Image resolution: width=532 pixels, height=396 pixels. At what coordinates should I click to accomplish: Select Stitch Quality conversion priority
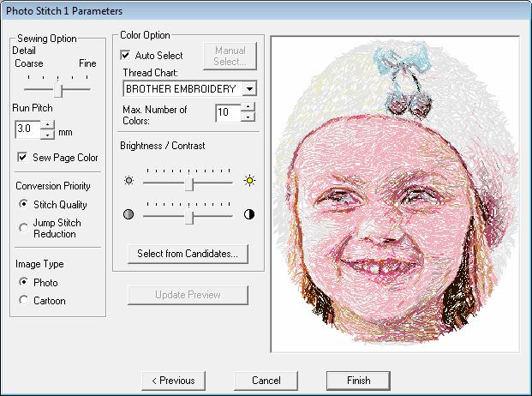23,204
